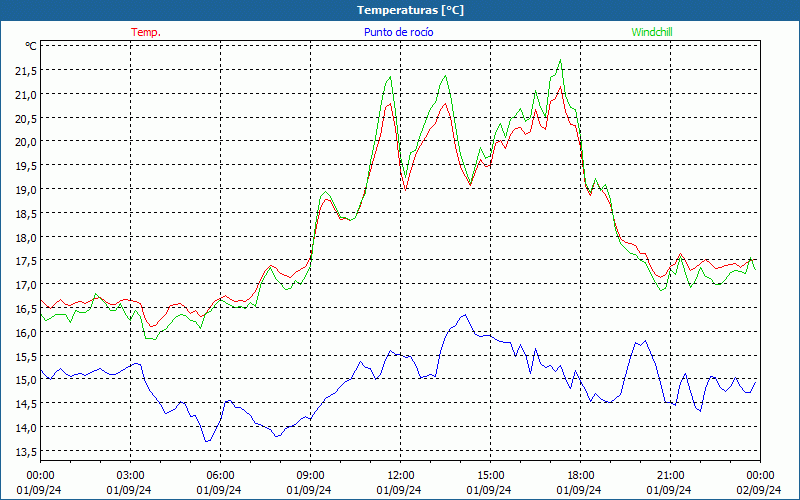Click the '15,0' y-axis value
Image resolution: width=800 pixels, height=500 pixels.
(x=26, y=380)
